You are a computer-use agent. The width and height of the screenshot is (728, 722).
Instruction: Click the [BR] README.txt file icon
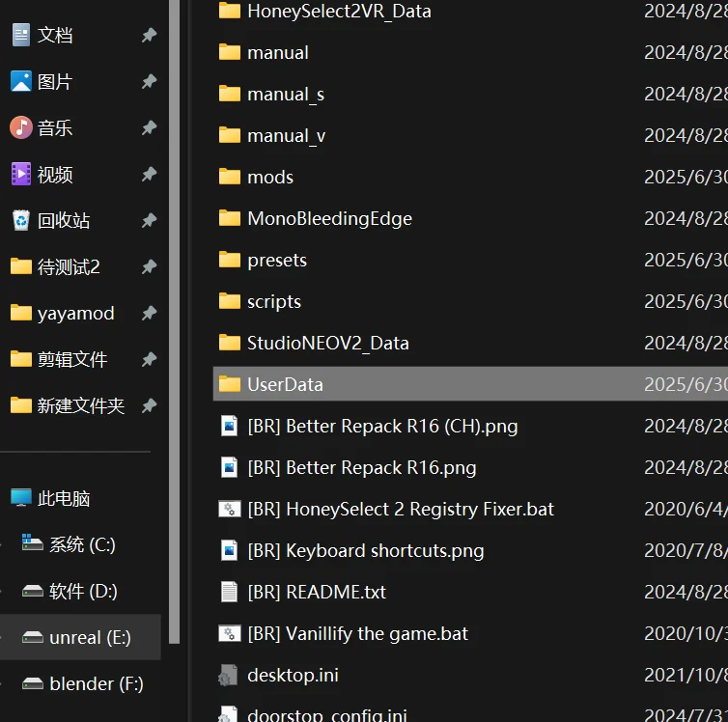click(230, 592)
